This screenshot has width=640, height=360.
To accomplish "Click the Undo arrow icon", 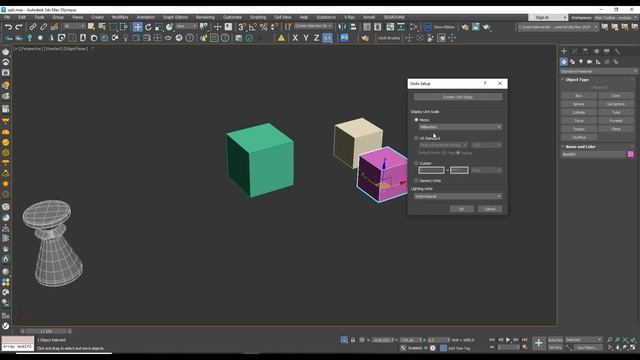I will click(x=8, y=27).
